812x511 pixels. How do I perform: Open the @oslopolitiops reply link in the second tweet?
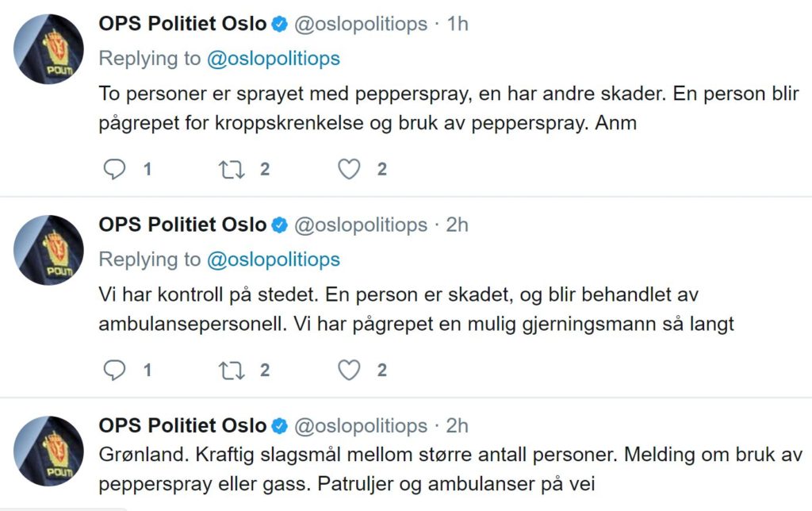[x=273, y=259]
